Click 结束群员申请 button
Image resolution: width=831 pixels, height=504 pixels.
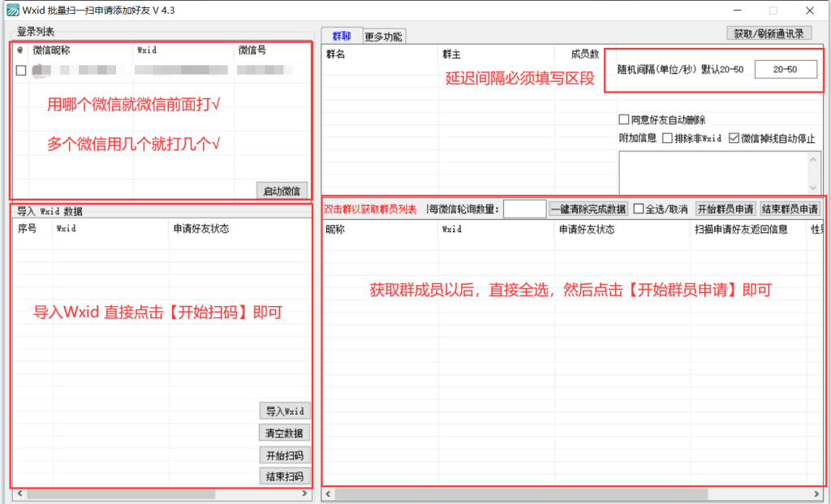(790, 209)
